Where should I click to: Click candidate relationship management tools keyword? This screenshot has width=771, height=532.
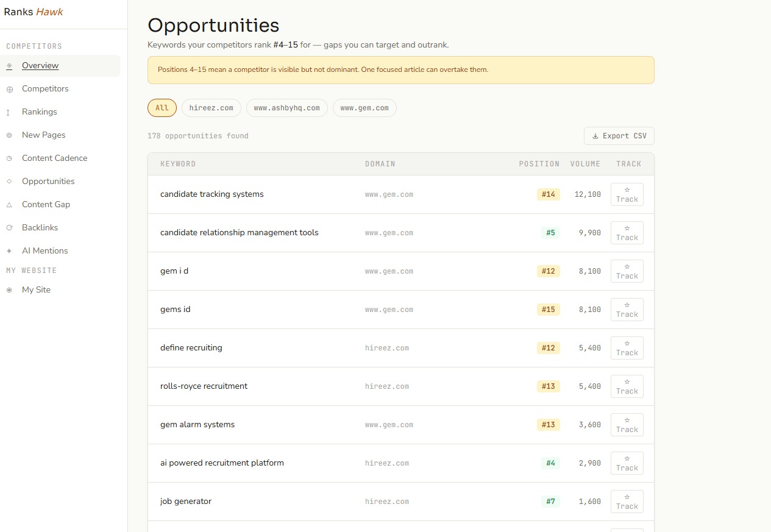tap(240, 233)
